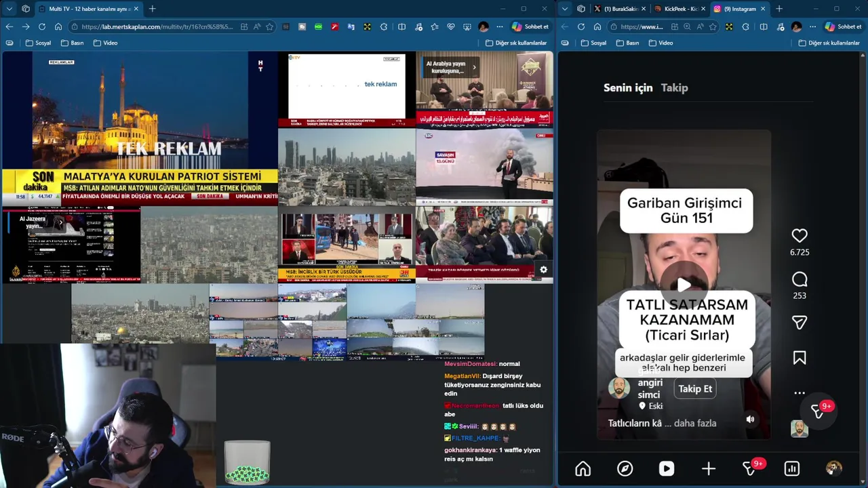This screenshot has width=868, height=488.
Task: Go to Instagram home via bottom bar
Action: click(x=583, y=468)
